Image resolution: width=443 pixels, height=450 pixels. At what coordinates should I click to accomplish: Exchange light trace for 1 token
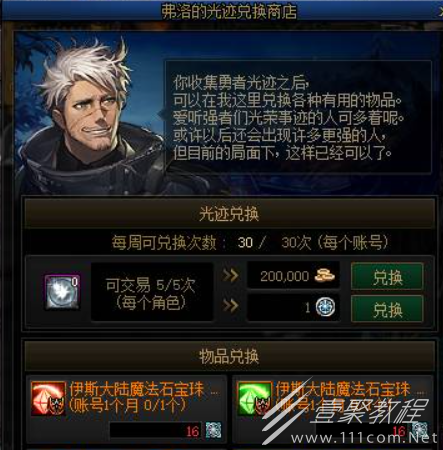coord(387,309)
